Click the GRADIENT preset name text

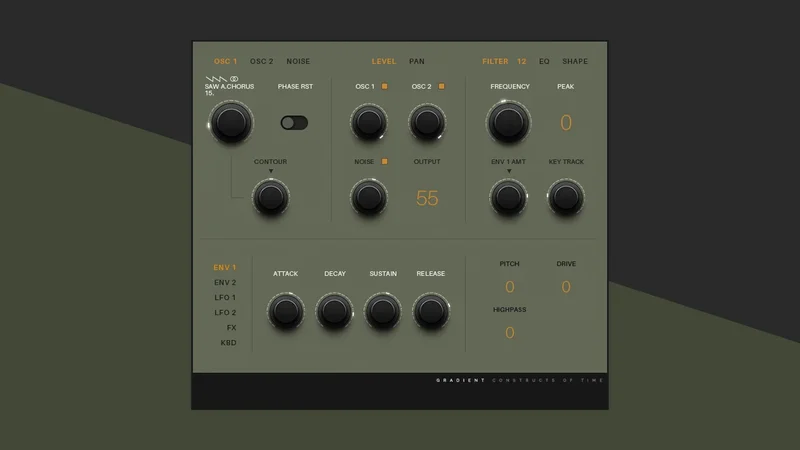click(460, 380)
